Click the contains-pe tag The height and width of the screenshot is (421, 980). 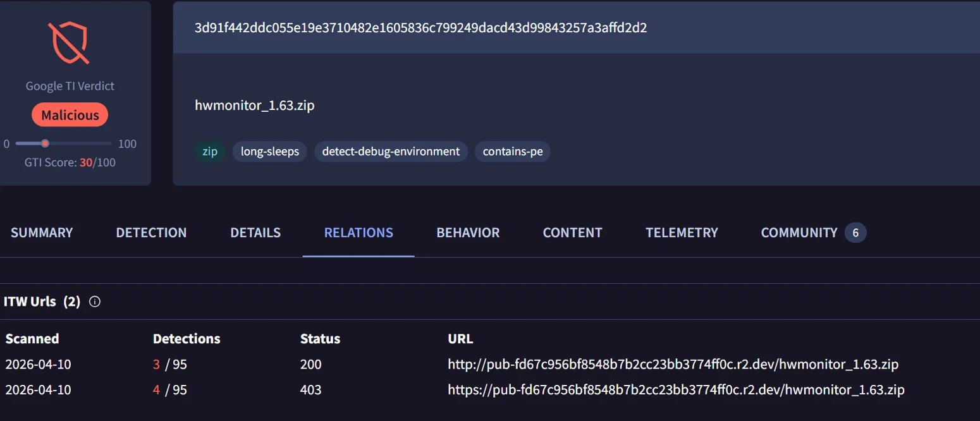[513, 152]
